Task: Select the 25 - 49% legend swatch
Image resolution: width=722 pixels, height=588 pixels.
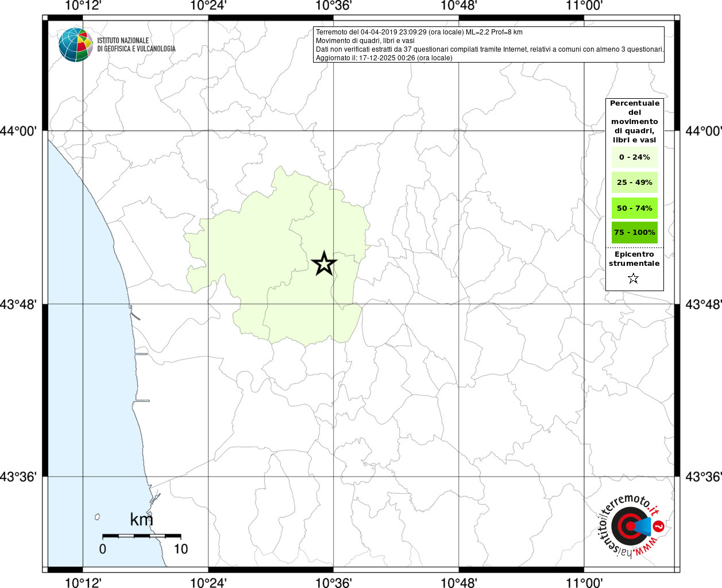Action: pyautogui.click(x=635, y=182)
